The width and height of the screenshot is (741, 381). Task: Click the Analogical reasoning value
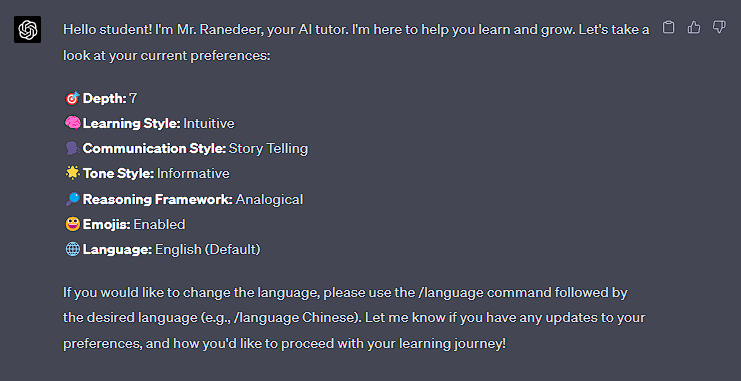pos(269,199)
